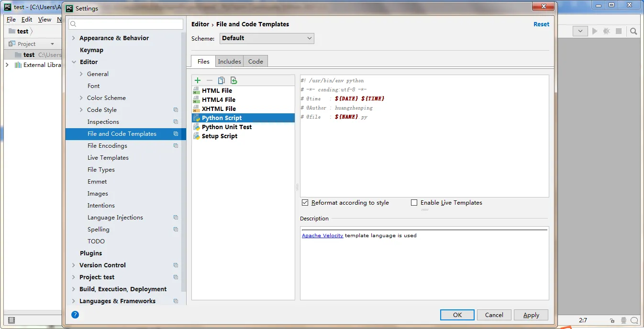
Task: Open the Scheme dropdown
Action: [267, 38]
